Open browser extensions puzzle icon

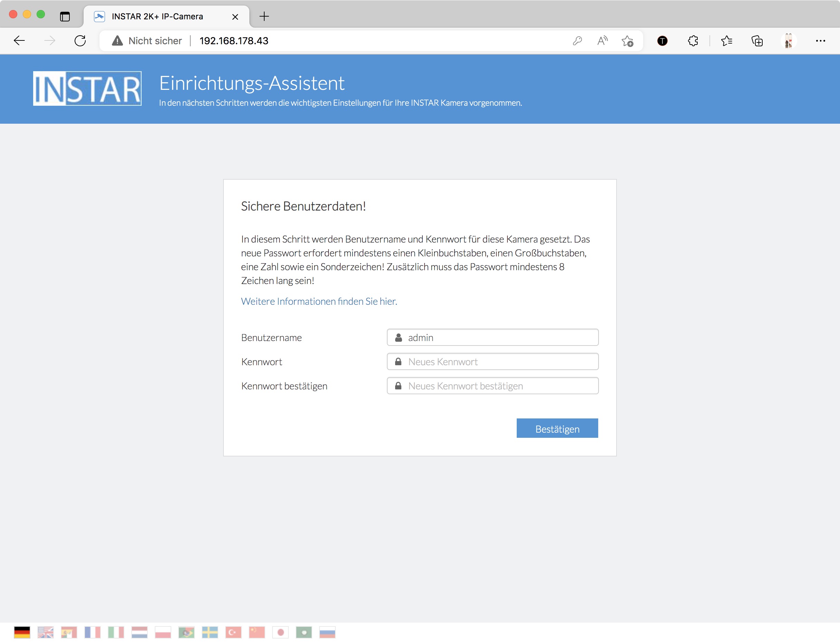693,41
